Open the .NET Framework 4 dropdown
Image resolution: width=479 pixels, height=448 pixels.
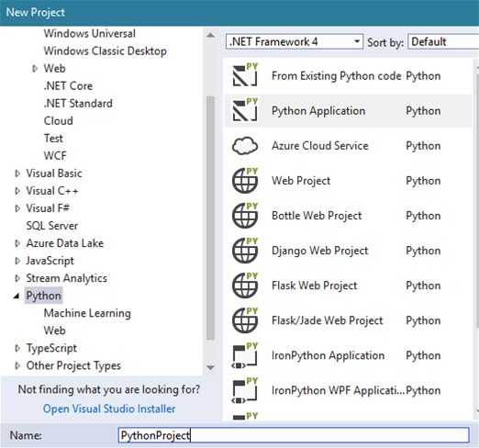coord(295,41)
